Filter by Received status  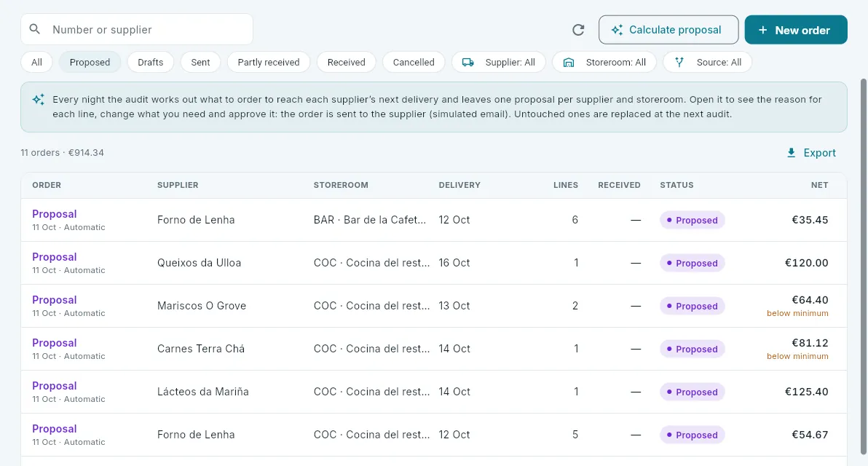346,62
